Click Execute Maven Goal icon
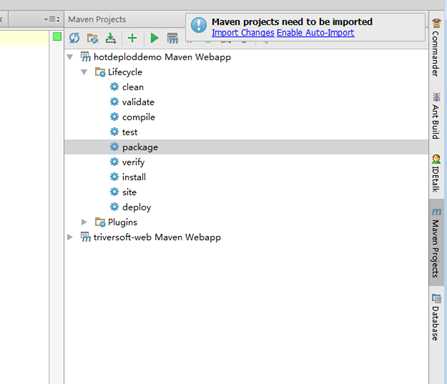 point(172,38)
